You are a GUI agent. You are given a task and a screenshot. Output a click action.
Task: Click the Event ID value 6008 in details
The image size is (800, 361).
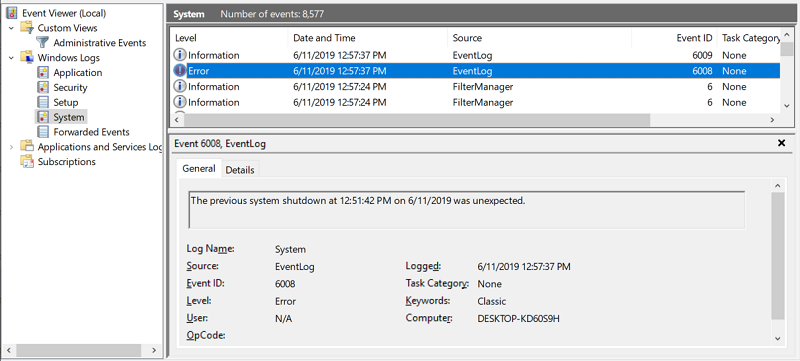click(285, 284)
